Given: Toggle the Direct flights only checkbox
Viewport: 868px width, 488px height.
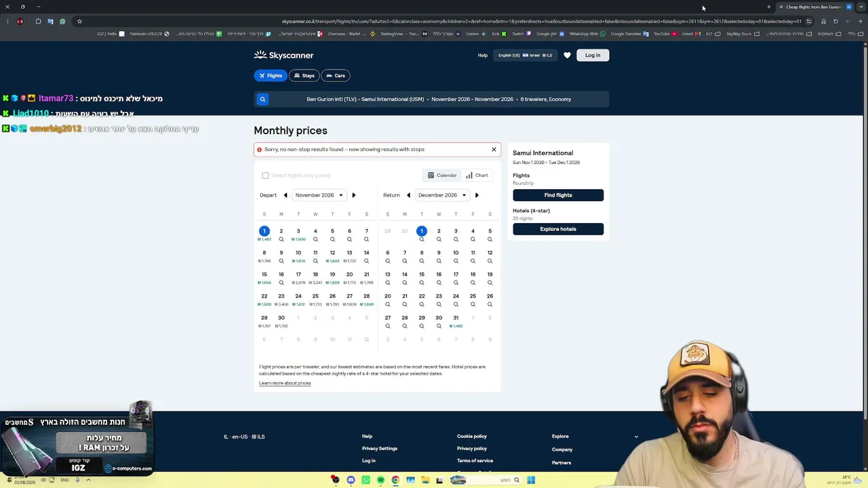Looking at the screenshot, I should tap(266, 176).
